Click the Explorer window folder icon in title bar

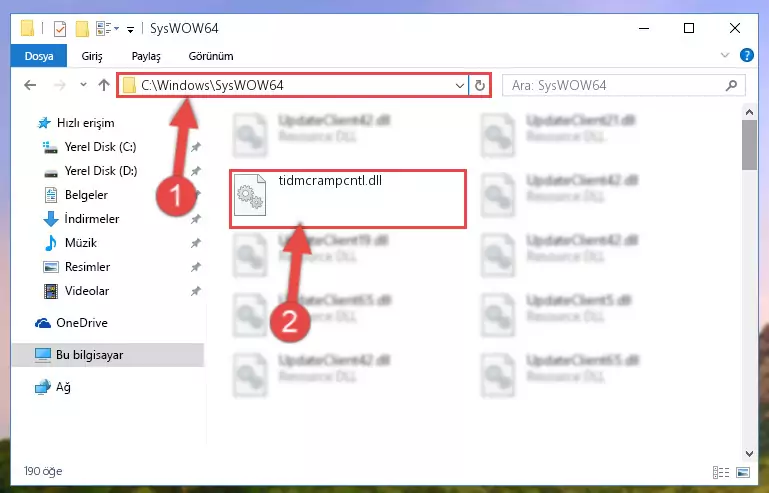(x=27, y=28)
